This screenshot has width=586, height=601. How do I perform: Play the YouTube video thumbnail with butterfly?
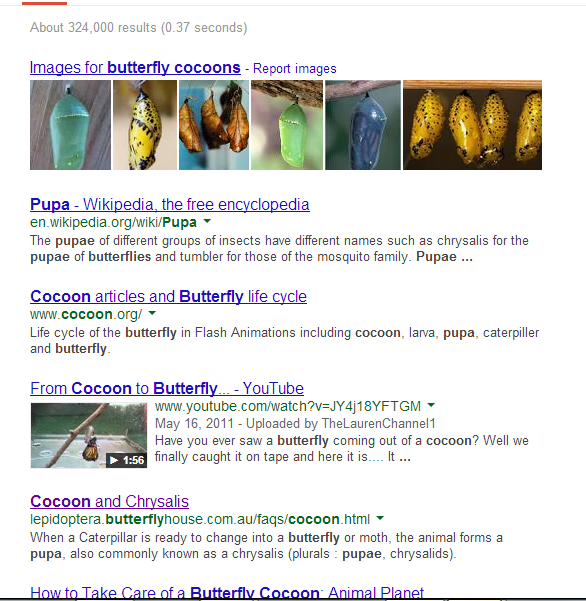pyautogui.click(x=89, y=435)
